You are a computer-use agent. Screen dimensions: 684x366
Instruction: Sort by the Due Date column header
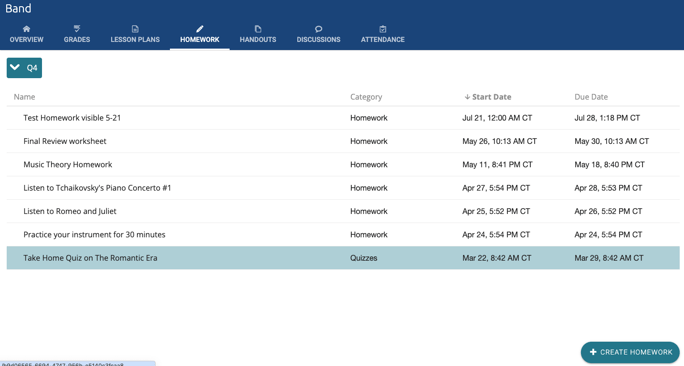tap(591, 97)
